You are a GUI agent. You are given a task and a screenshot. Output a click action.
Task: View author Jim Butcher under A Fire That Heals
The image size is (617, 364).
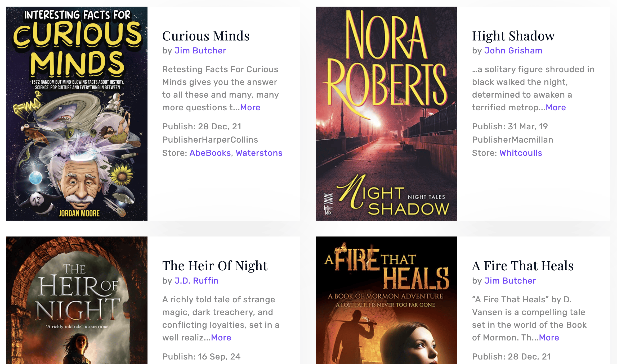pos(510,281)
